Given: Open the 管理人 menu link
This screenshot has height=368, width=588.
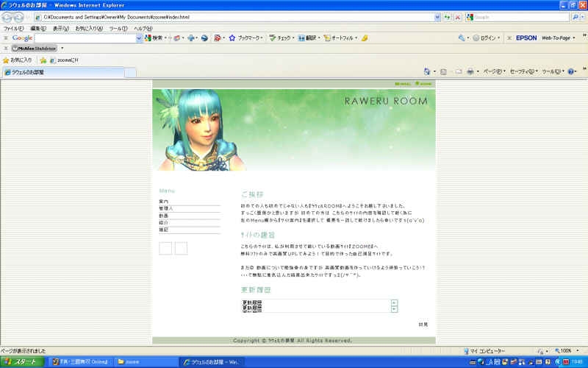Looking at the screenshot, I should tap(166, 208).
